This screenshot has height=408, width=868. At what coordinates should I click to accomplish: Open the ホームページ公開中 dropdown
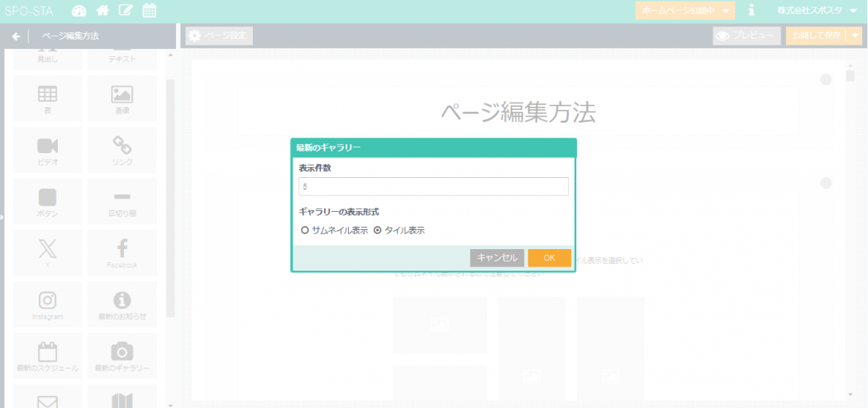684,11
